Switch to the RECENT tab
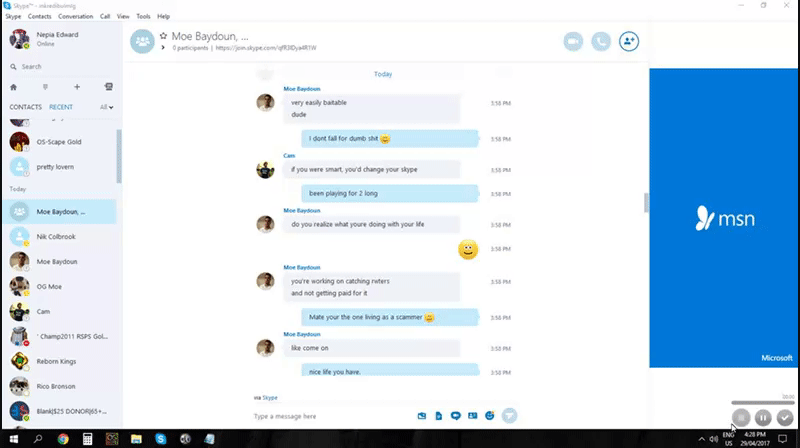This screenshot has width=800, height=448. (x=61, y=107)
